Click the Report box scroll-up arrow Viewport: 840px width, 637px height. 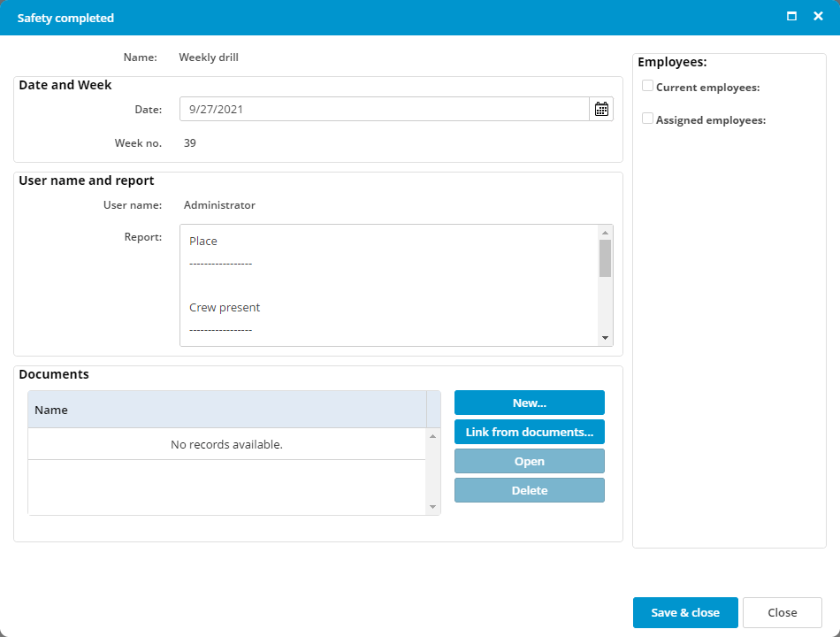(605, 232)
